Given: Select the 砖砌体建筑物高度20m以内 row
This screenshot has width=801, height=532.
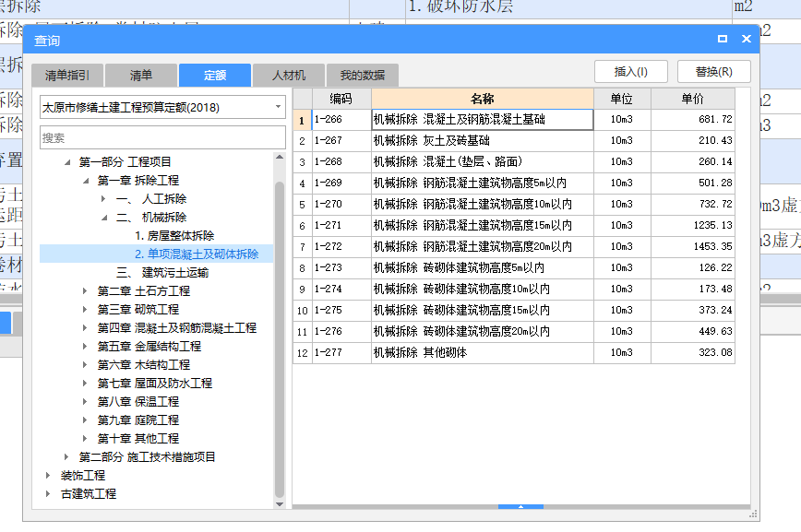Looking at the screenshot, I should click(x=514, y=331).
